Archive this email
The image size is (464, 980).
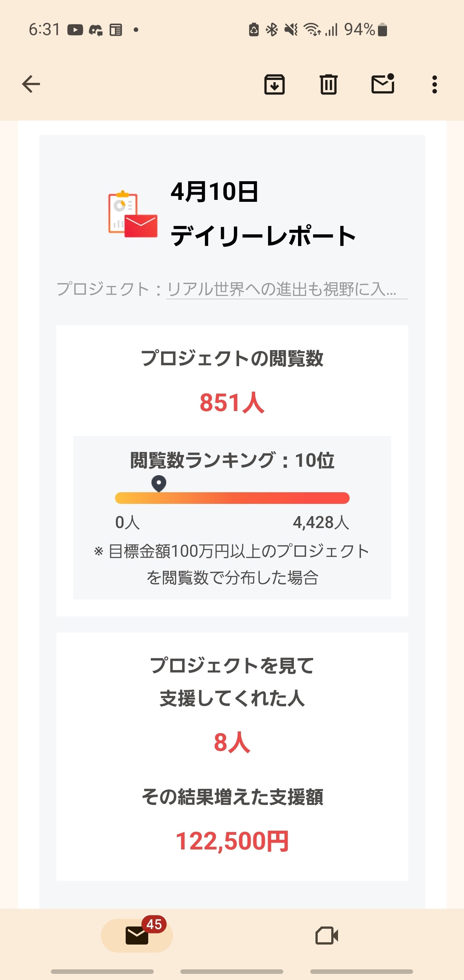click(274, 84)
